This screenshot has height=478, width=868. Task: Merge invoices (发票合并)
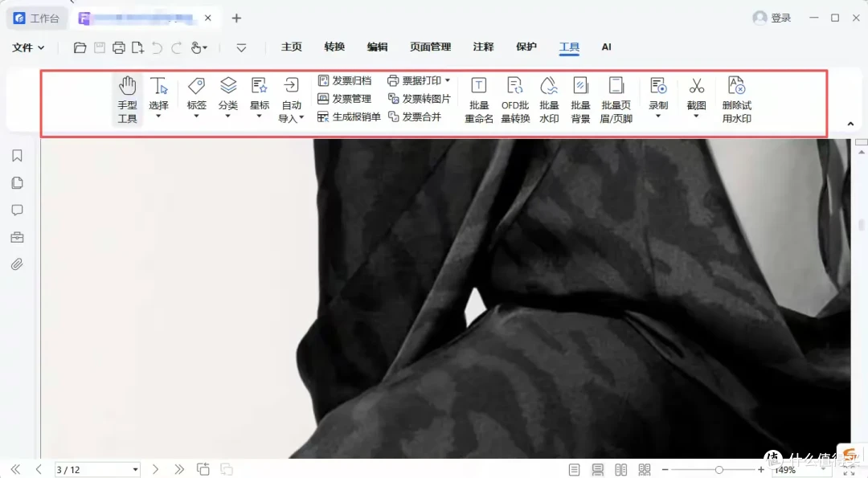coord(415,117)
